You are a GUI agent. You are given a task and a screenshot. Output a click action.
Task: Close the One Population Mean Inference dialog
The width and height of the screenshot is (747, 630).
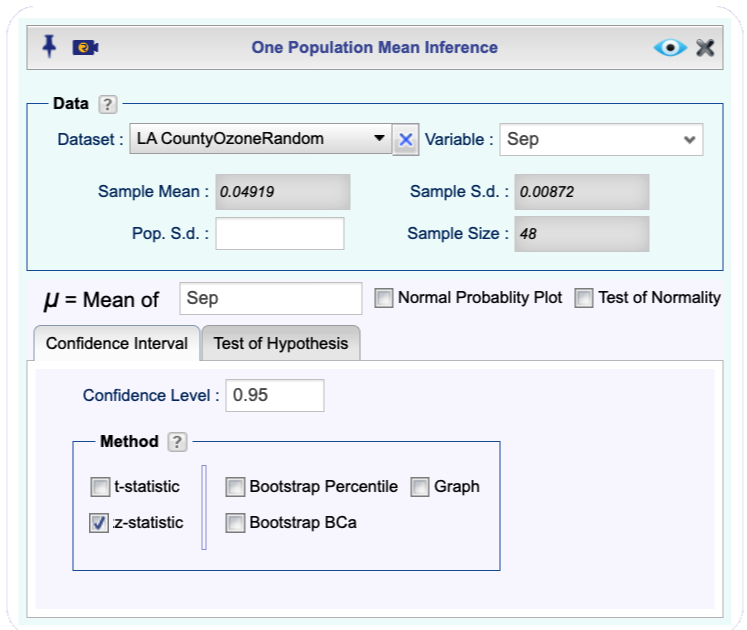(x=705, y=48)
